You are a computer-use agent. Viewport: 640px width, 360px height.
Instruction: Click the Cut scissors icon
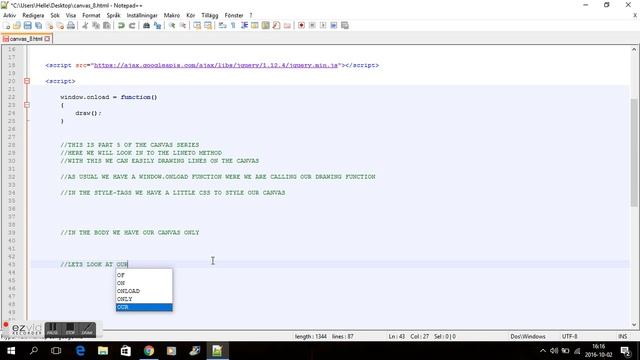click(x=85, y=25)
